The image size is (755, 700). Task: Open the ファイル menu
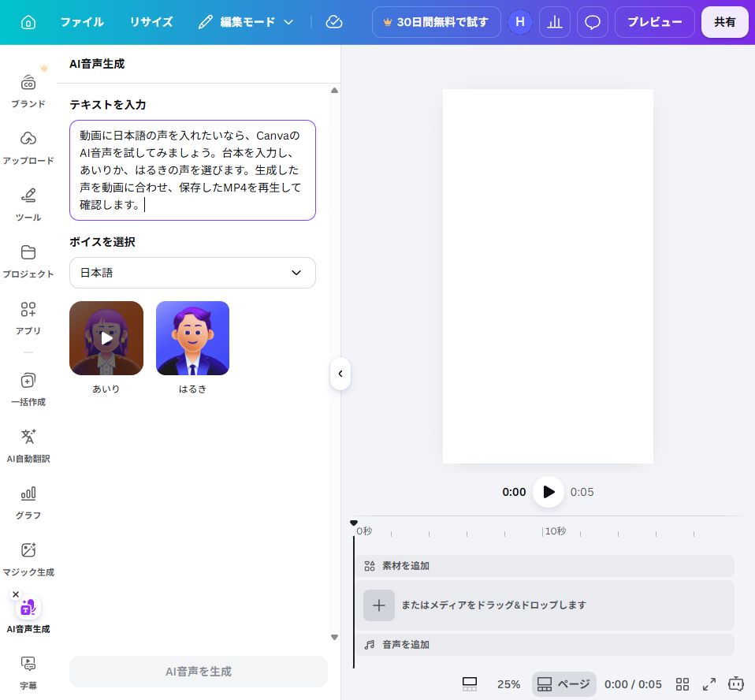[x=82, y=22]
